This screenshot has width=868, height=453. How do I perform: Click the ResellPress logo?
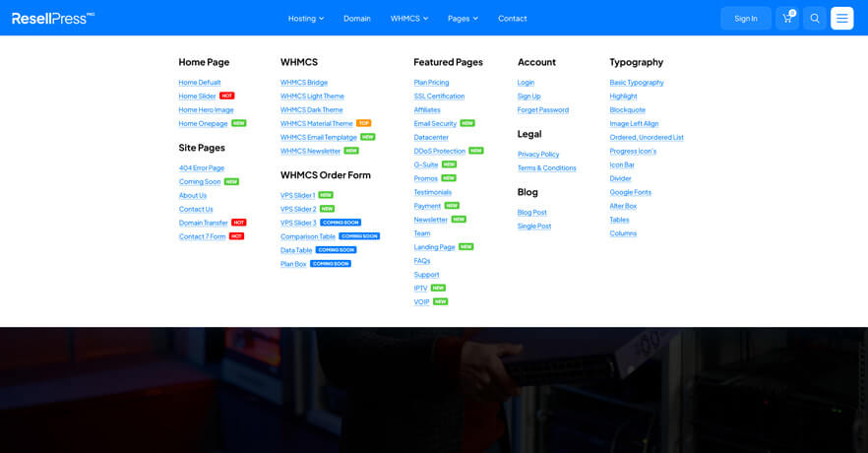pyautogui.click(x=53, y=19)
